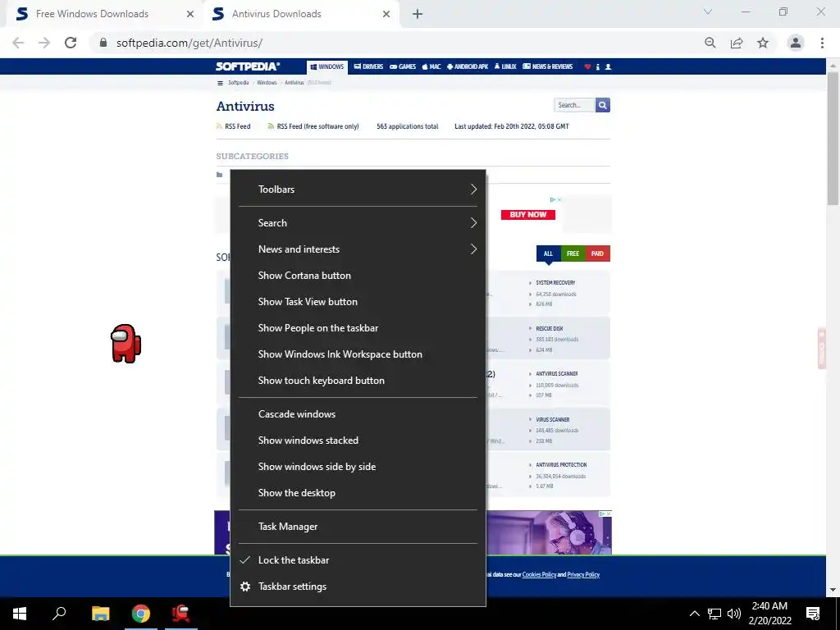
Task: Click the Privacy Policy link
Action: (583, 574)
